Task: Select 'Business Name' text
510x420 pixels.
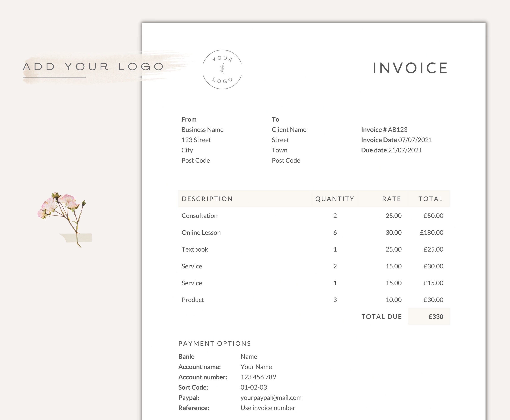Action: 202,130
